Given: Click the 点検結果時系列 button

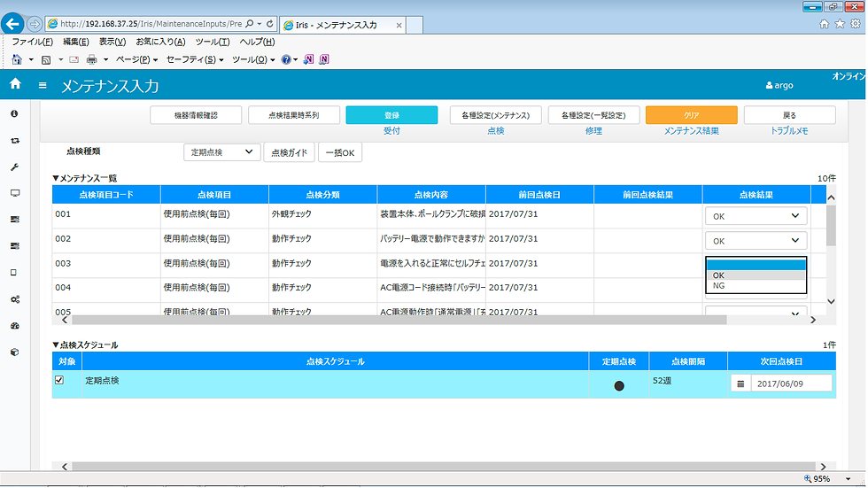Looking at the screenshot, I should click(x=294, y=115).
